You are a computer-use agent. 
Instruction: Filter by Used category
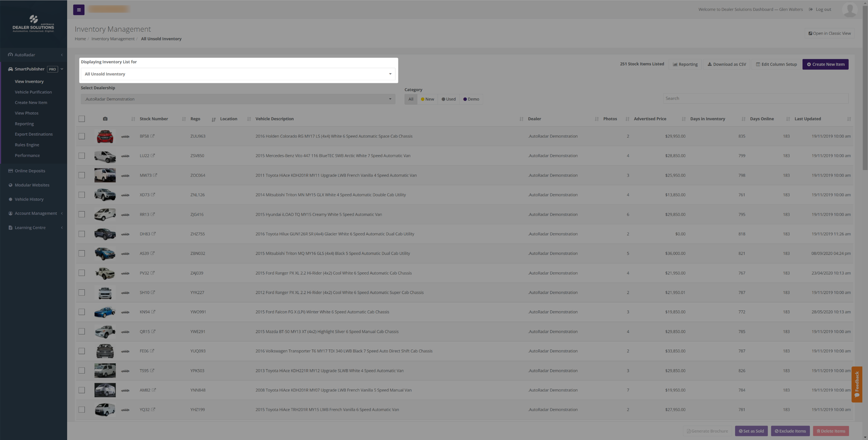(449, 99)
